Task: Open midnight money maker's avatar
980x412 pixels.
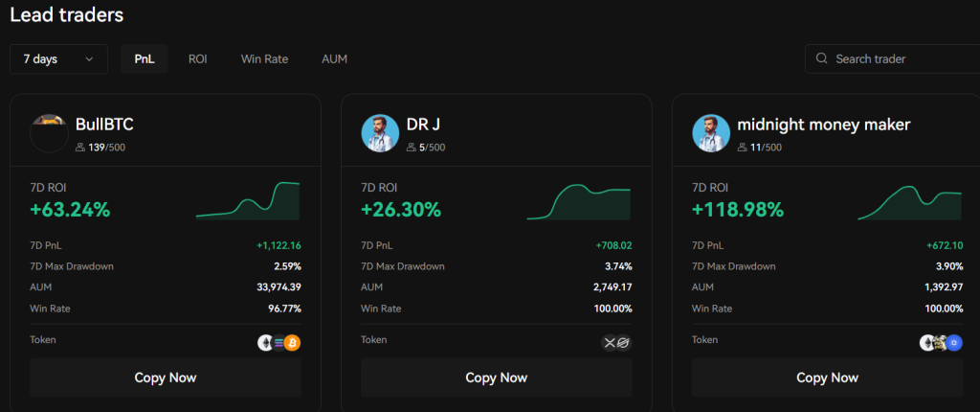Action: pyautogui.click(x=710, y=133)
